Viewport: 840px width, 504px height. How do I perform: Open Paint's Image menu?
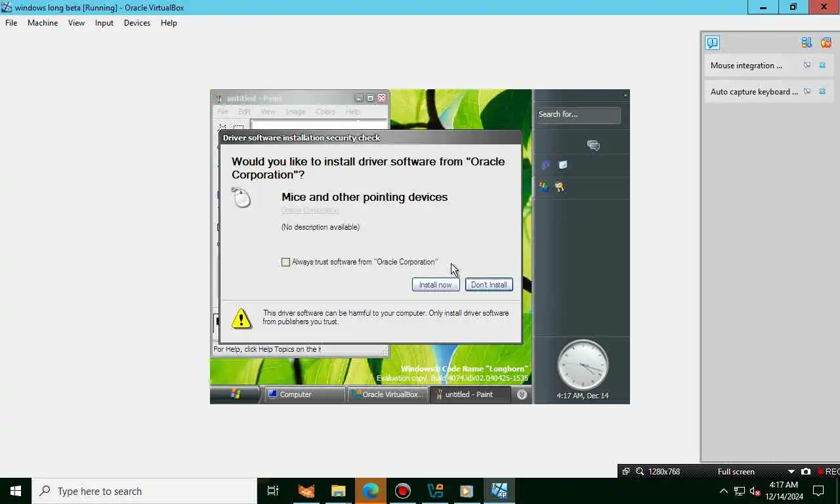tap(295, 112)
